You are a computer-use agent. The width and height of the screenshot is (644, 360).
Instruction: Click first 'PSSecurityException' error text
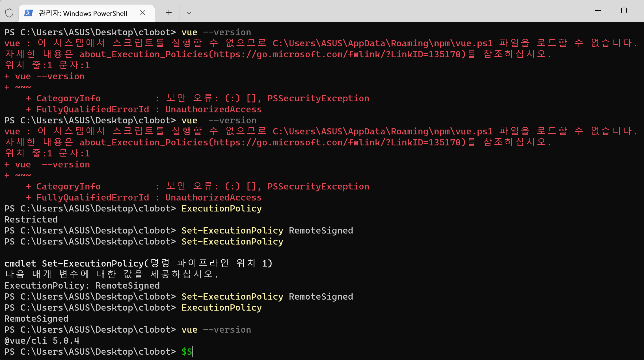(318, 98)
